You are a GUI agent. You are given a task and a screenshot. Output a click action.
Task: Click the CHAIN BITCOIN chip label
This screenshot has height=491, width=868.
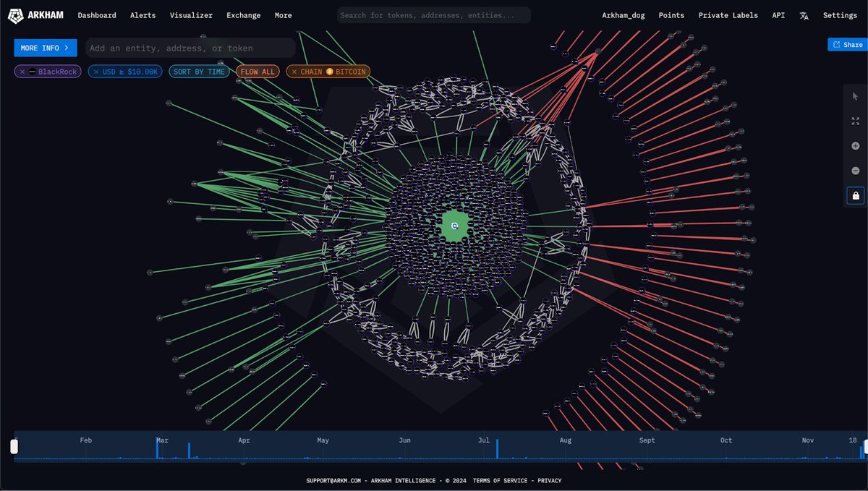point(335,72)
